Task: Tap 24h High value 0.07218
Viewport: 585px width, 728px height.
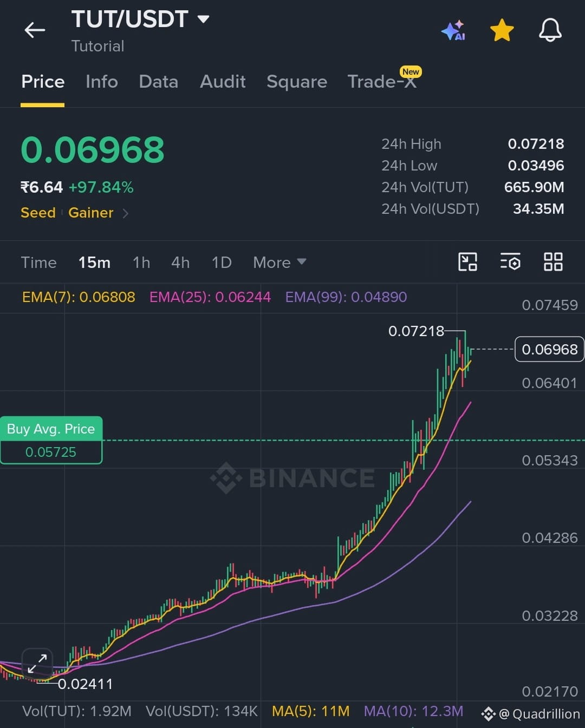Action: [536, 144]
